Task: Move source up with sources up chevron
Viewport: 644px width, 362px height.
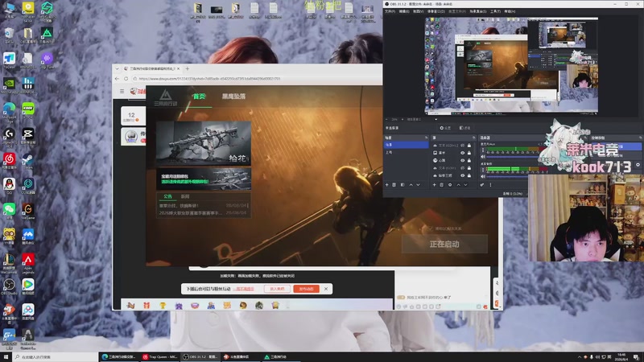Action: (x=458, y=185)
